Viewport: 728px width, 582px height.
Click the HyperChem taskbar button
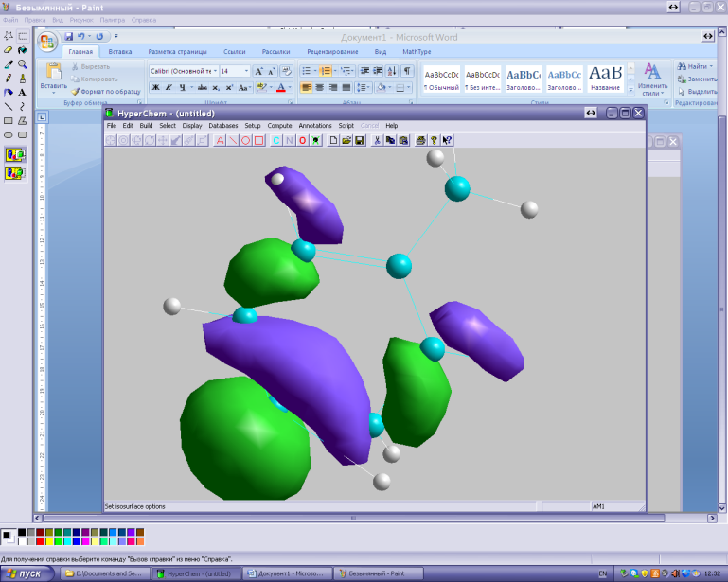(198, 573)
